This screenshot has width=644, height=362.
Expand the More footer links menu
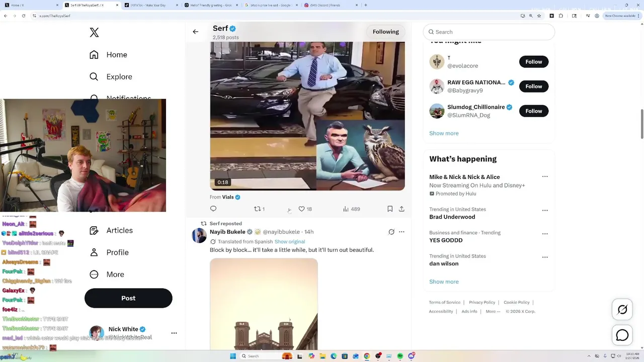[493, 311]
